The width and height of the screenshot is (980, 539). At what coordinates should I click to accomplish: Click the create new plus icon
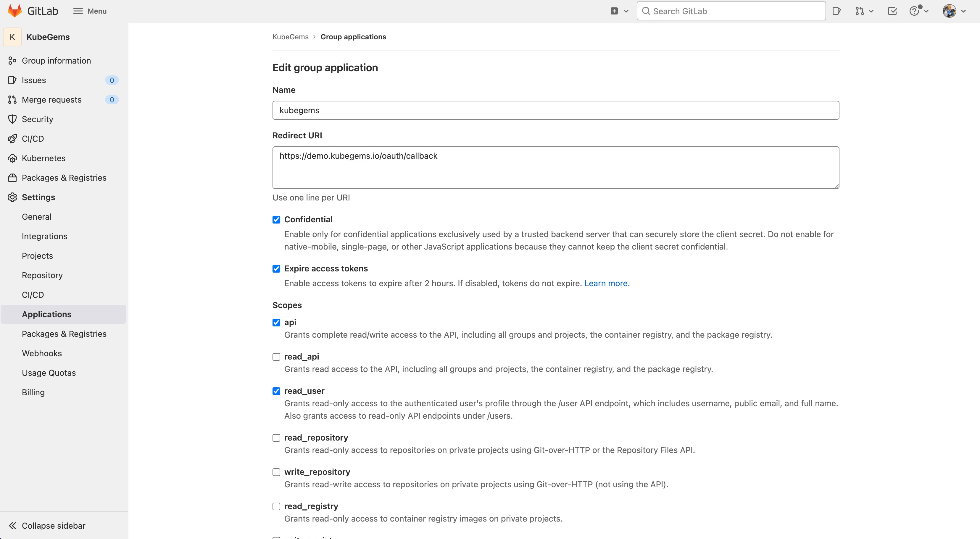(614, 11)
